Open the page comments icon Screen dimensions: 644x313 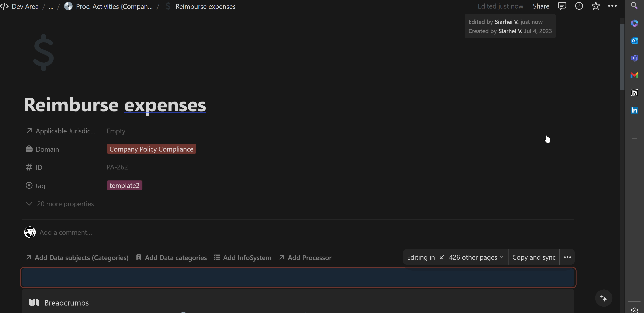click(562, 6)
